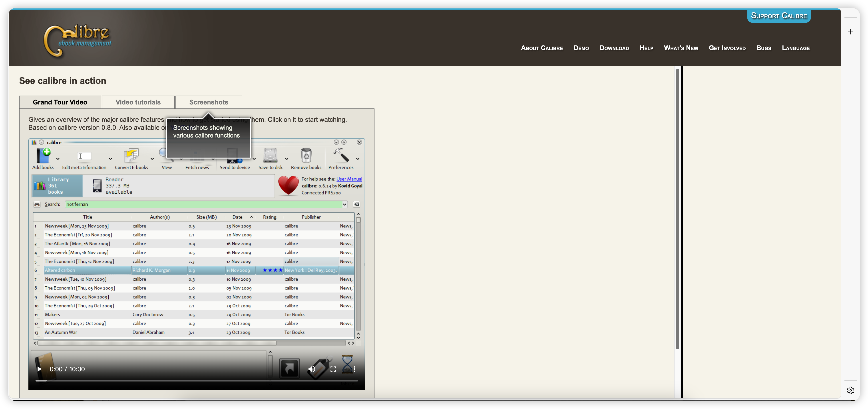The width and height of the screenshot is (868, 409).
Task: Switch to the Video tutorials tab
Action: point(138,102)
